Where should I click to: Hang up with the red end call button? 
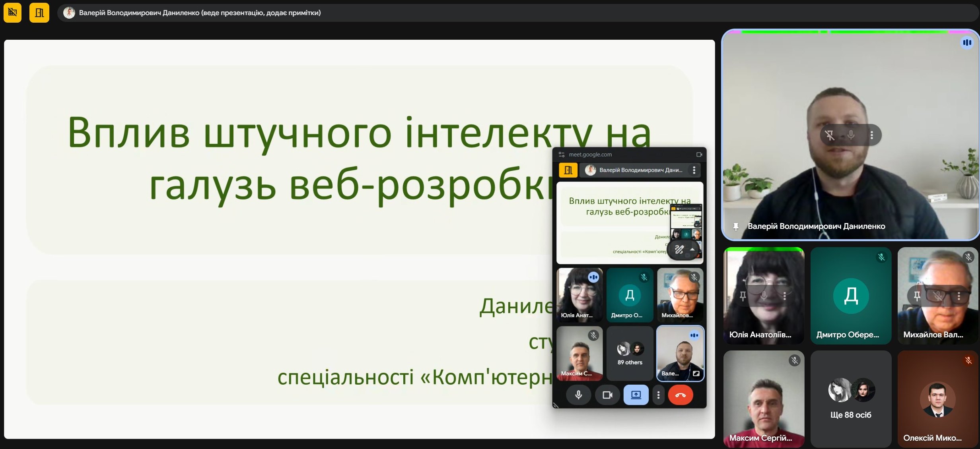click(681, 395)
